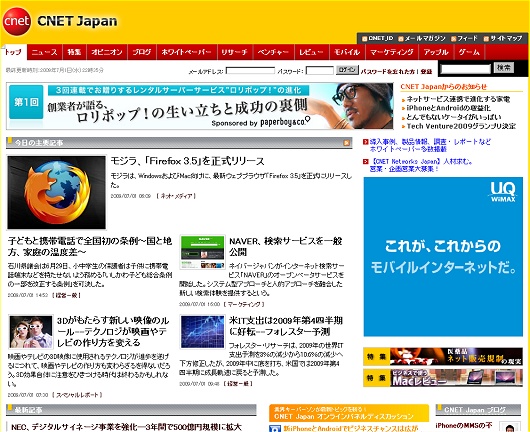The height and width of the screenshot is (432, 530).
Task: Open 新iPhoneとAndroidでビジネスチャンス link
Action: click(351, 428)
